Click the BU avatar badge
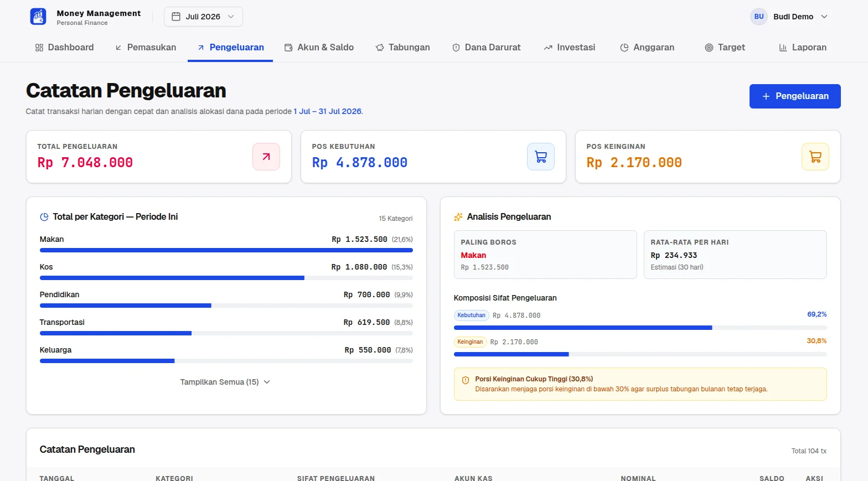Image resolution: width=868 pixels, height=481 pixels. pos(759,17)
